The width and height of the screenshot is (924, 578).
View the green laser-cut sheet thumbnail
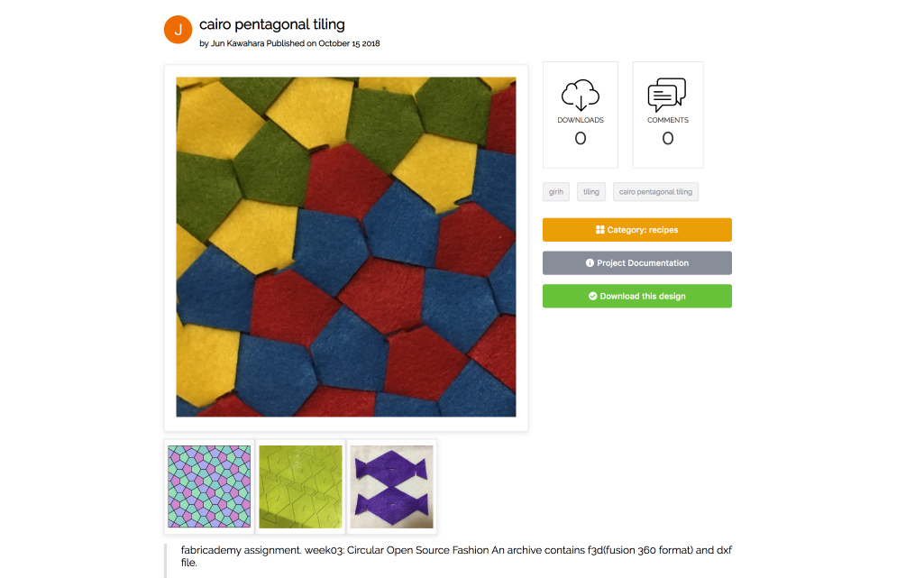[x=300, y=487]
